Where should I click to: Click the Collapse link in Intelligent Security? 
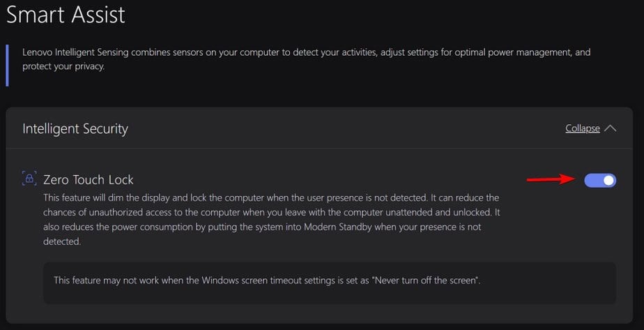582,128
